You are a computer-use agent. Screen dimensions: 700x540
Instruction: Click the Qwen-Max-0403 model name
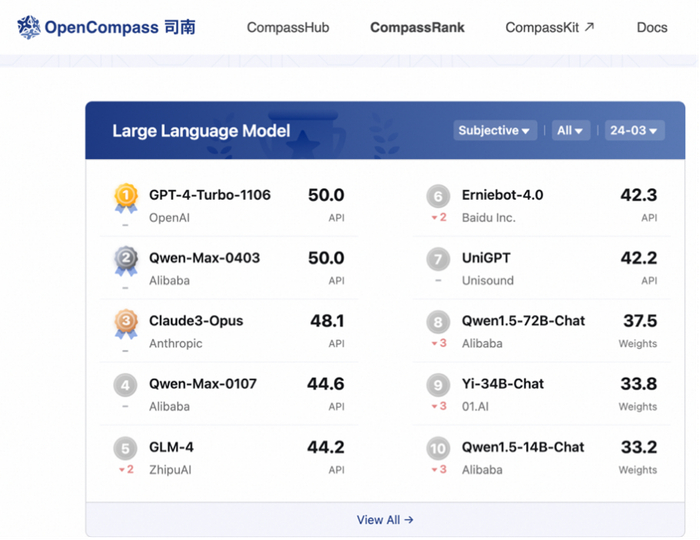[x=204, y=258]
